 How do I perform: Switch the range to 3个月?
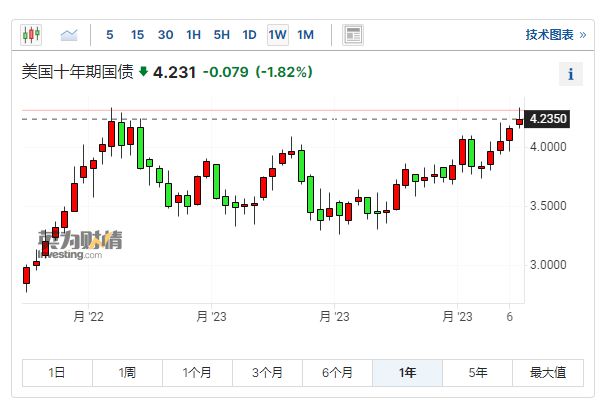coord(267,373)
